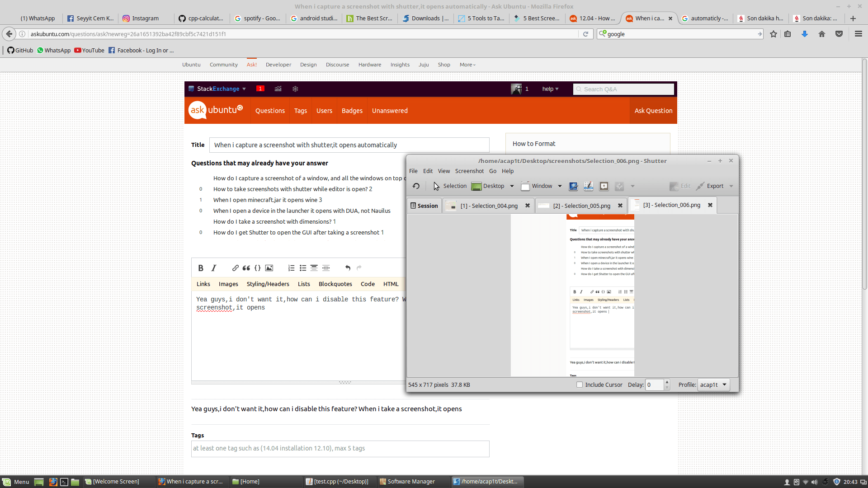Switch to Selection_005.png tab
The width and height of the screenshot is (868, 488).
581,206
